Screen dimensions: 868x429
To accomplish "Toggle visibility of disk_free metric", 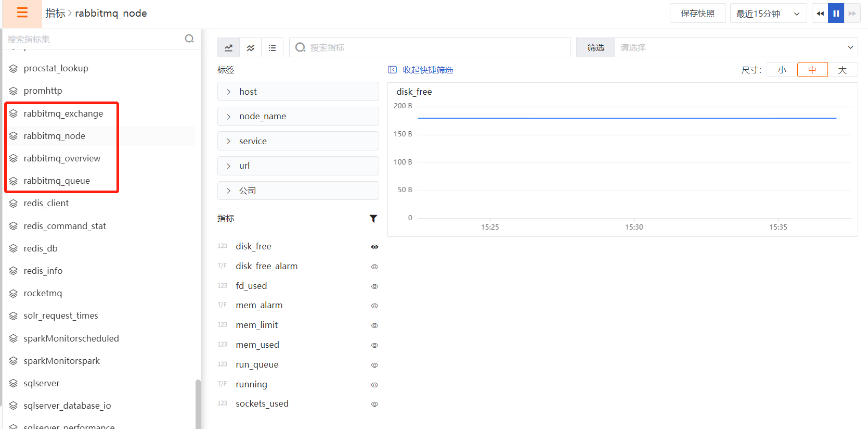I will tap(374, 247).
